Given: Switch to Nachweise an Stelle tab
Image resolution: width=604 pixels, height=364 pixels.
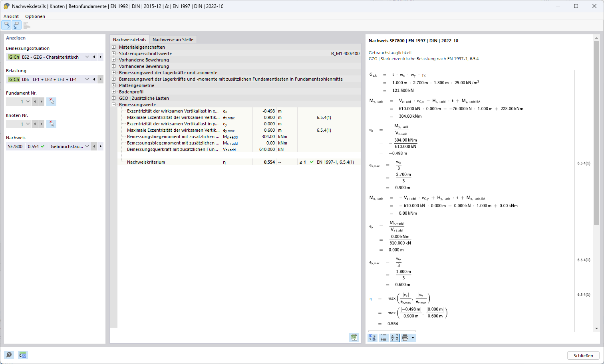Looking at the screenshot, I should [x=173, y=40].
